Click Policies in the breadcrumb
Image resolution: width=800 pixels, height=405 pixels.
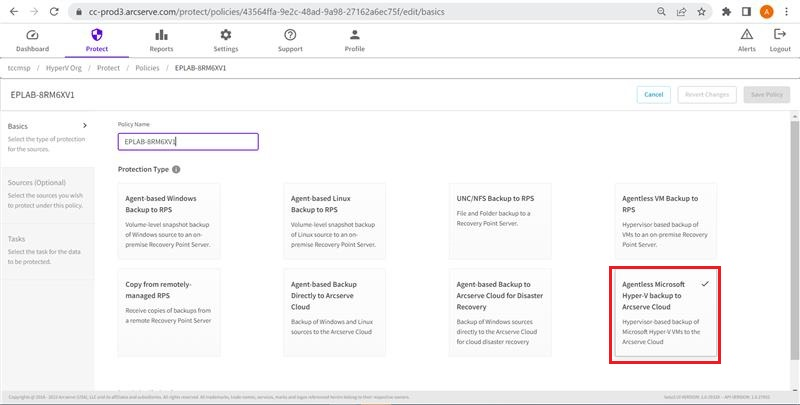(147, 68)
